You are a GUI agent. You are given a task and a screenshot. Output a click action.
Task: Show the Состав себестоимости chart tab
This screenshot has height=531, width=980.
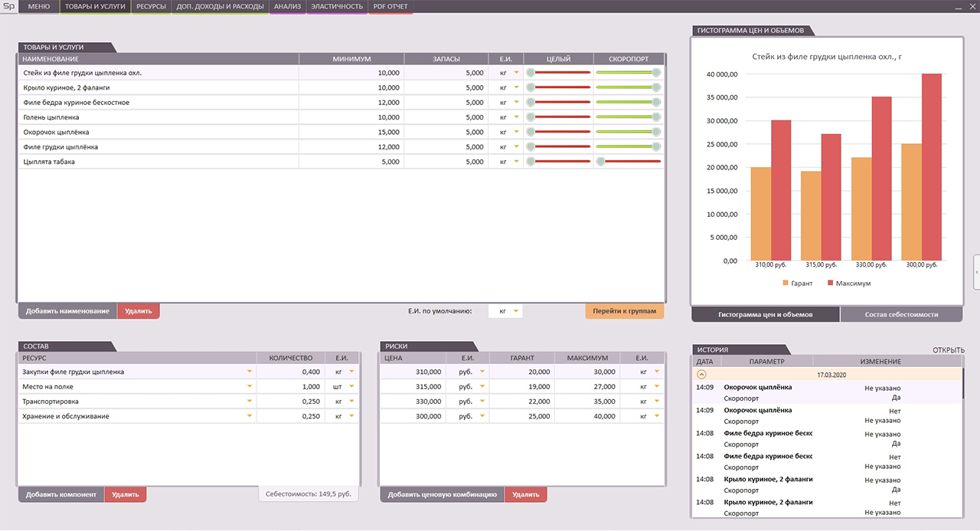901,315
